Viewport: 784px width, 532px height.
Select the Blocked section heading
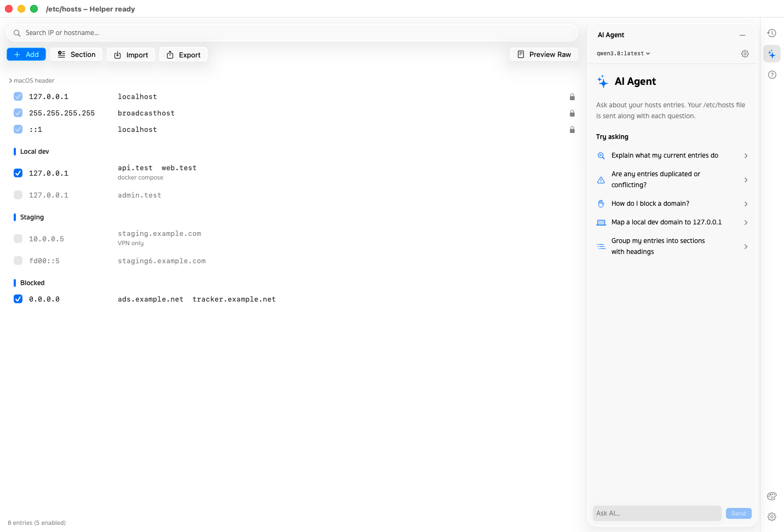32,283
